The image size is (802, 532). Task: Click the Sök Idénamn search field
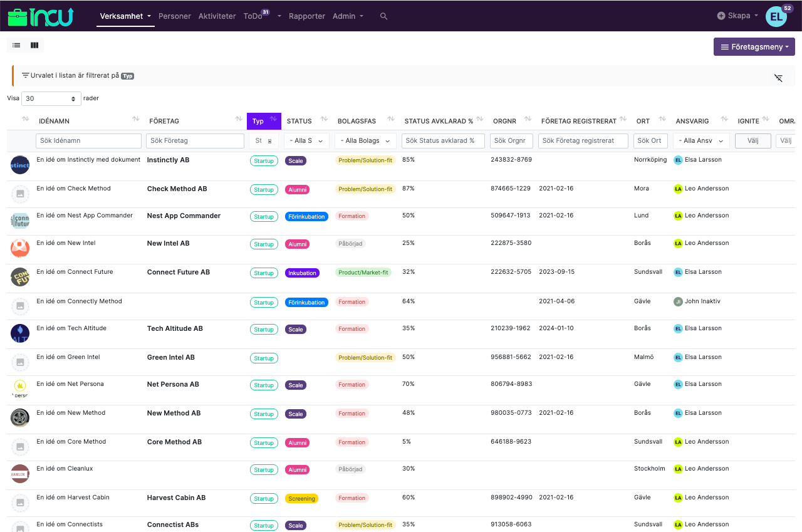[x=88, y=140]
